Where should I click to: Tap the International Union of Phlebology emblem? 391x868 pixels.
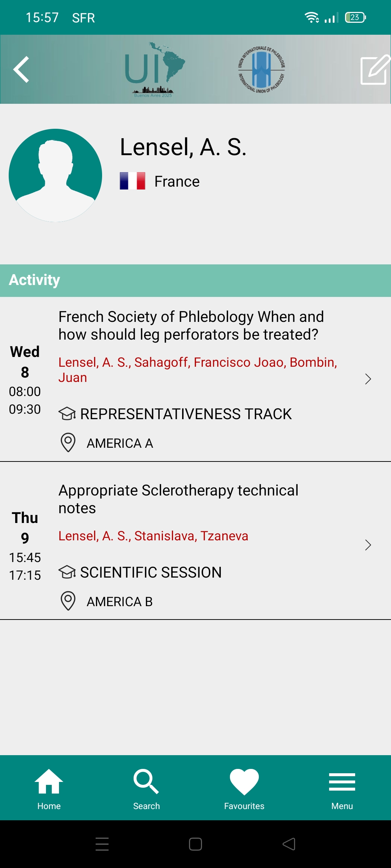click(x=261, y=69)
